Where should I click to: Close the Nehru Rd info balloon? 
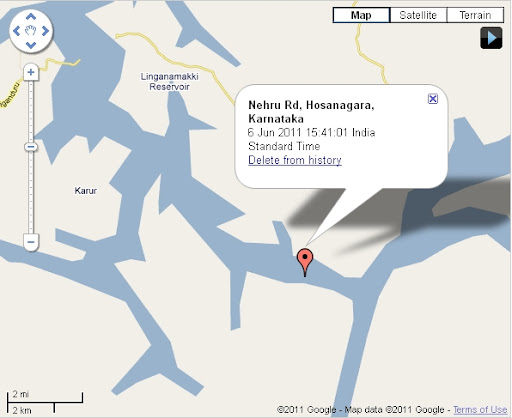433,99
